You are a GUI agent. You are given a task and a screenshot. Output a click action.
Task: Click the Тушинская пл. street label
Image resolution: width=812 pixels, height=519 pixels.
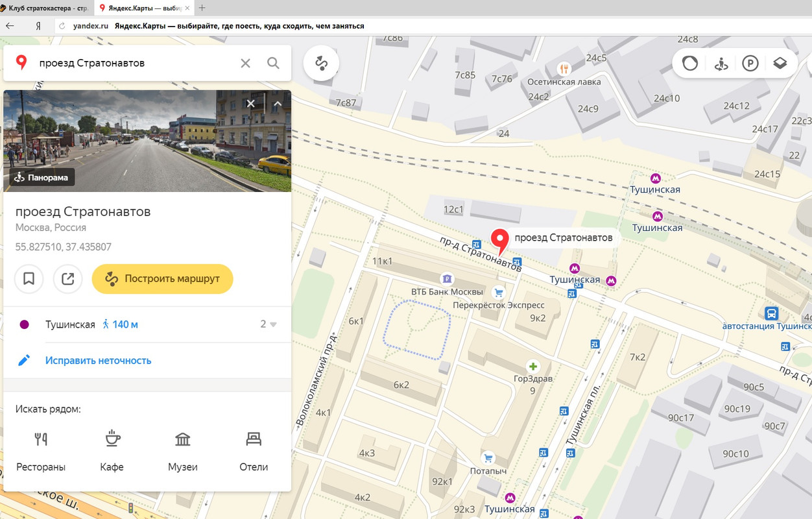point(584,413)
